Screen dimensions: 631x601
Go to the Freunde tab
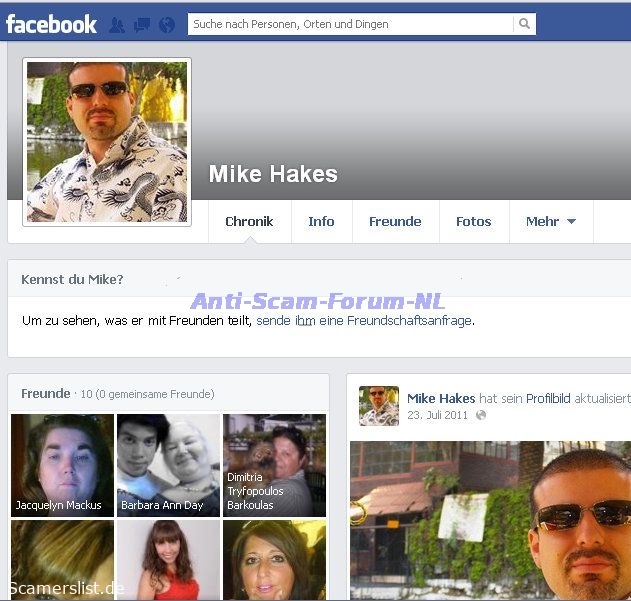pyautogui.click(x=395, y=222)
